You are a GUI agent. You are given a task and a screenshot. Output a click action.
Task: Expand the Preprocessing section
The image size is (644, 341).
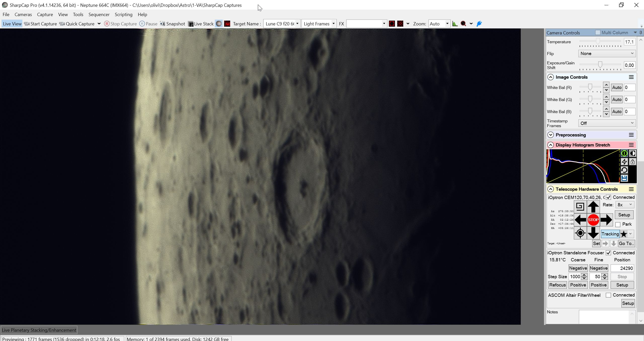551,135
